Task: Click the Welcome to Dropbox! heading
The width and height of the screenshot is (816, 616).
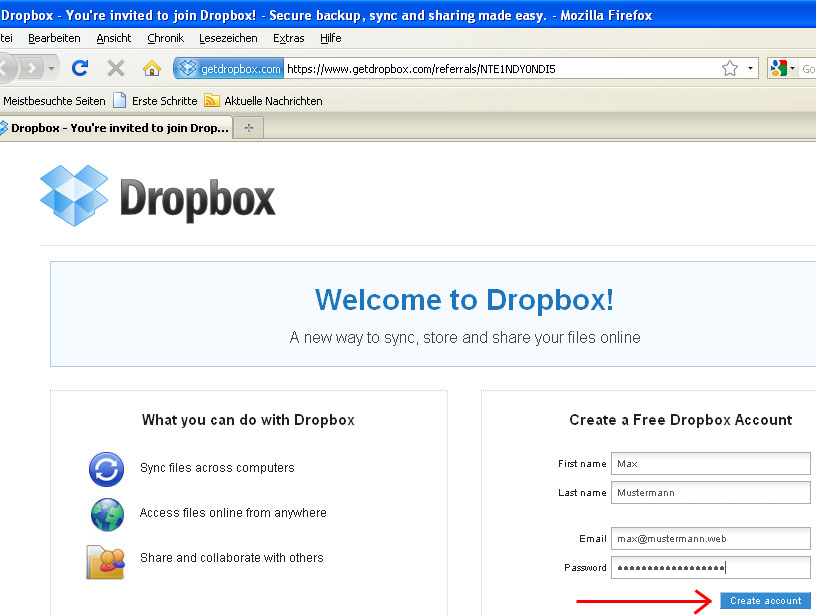Action: [x=464, y=300]
